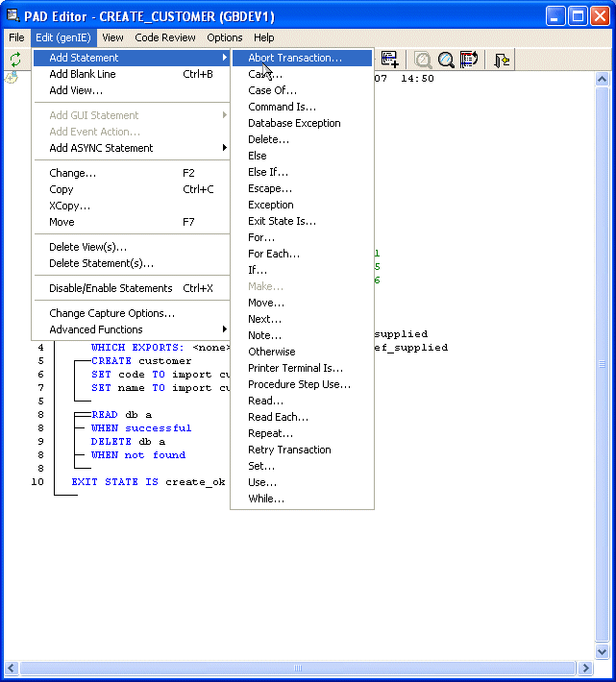
Task: Open the Options menu
Action: tap(224, 37)
